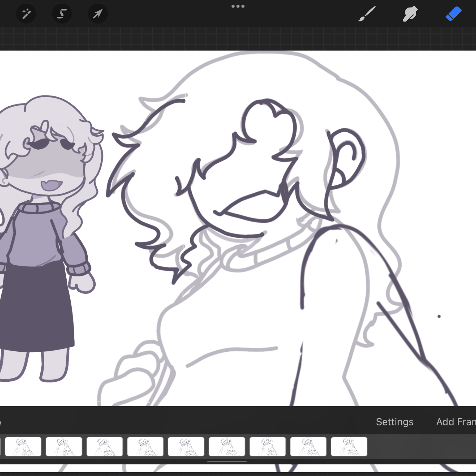Click Add Frame in the timeline bar
This screenshot has width=476, height=476.
coord(456,422)
